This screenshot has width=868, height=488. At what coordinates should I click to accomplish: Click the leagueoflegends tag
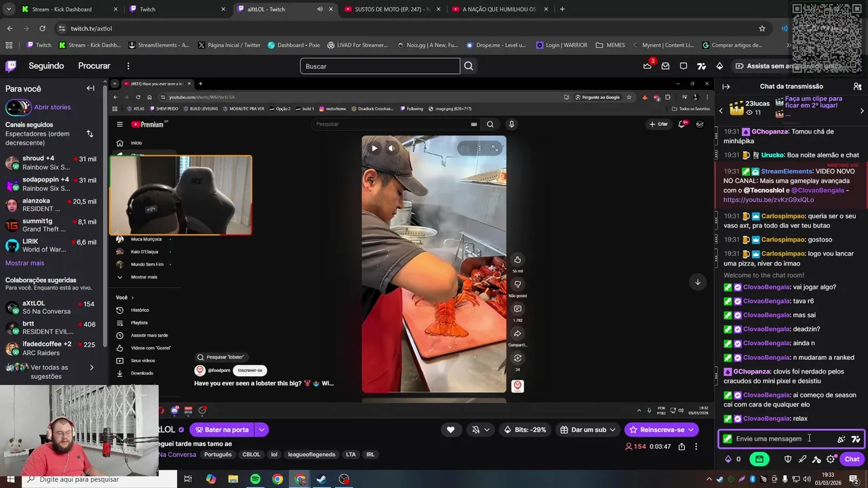[x=311, y=455]
